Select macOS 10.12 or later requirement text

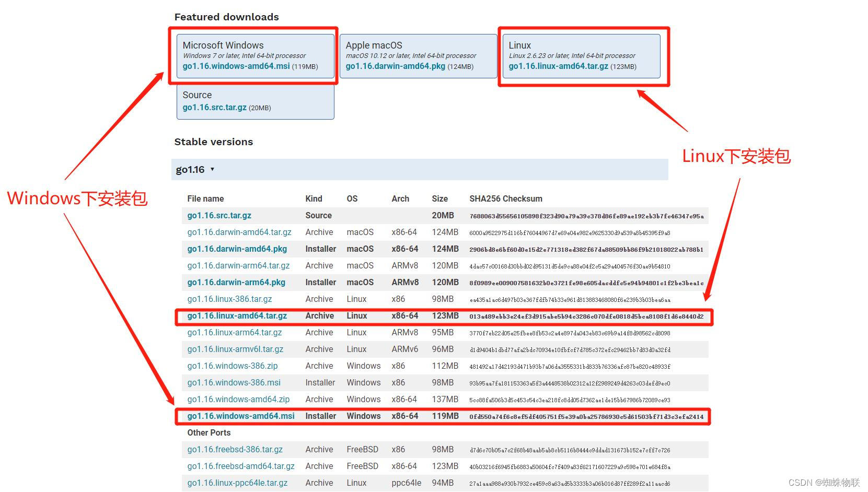click(411, 55)
